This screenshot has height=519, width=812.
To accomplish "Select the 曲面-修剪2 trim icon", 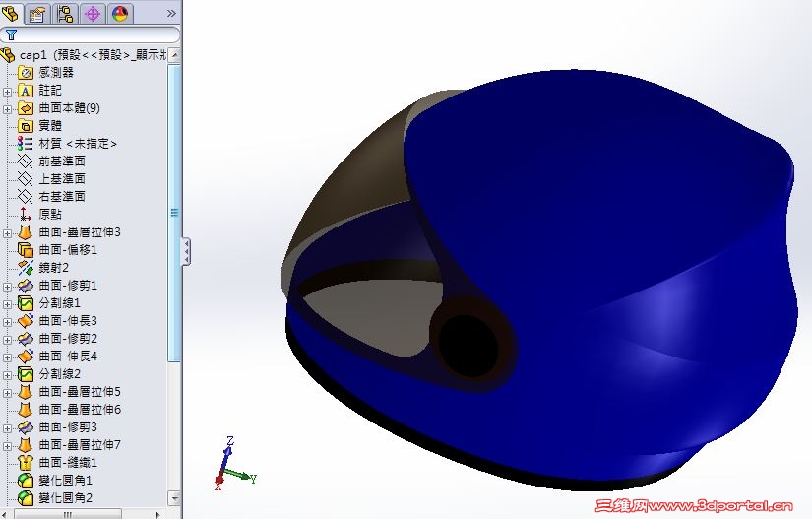I will (x=26, y=338).
